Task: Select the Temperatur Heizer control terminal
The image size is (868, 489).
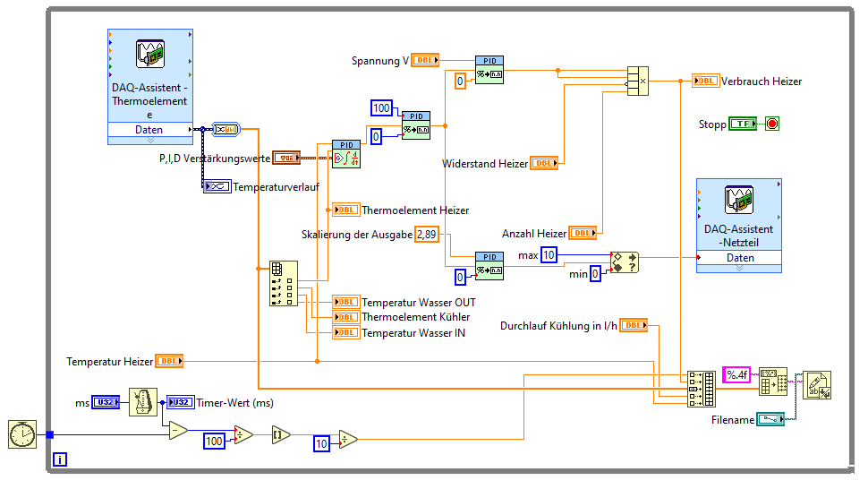Action: 169,361
